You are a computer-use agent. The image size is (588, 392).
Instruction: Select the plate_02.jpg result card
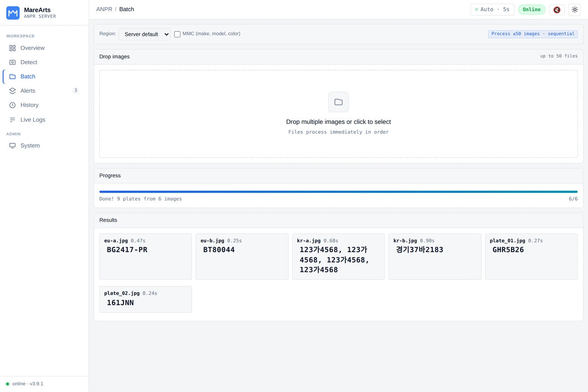[x=146, y=299]
